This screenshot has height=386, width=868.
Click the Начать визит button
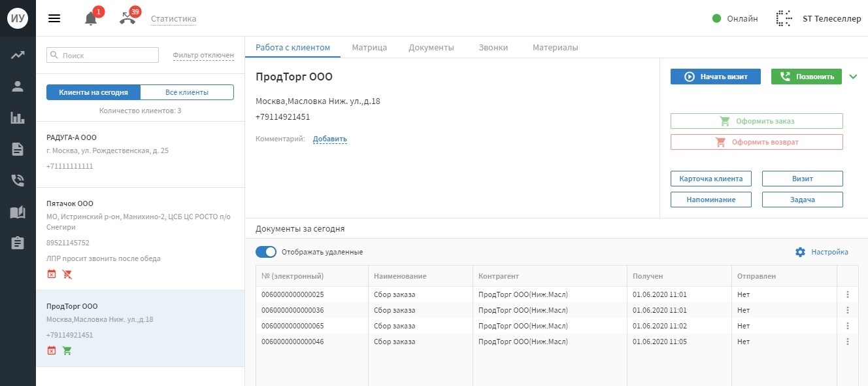click(716, 77)
